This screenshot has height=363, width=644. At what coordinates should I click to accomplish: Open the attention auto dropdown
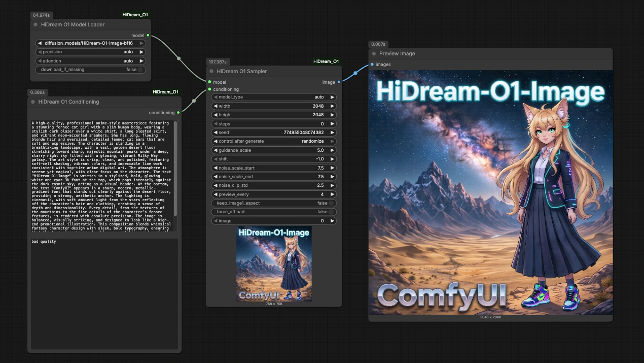click(90, 61)
